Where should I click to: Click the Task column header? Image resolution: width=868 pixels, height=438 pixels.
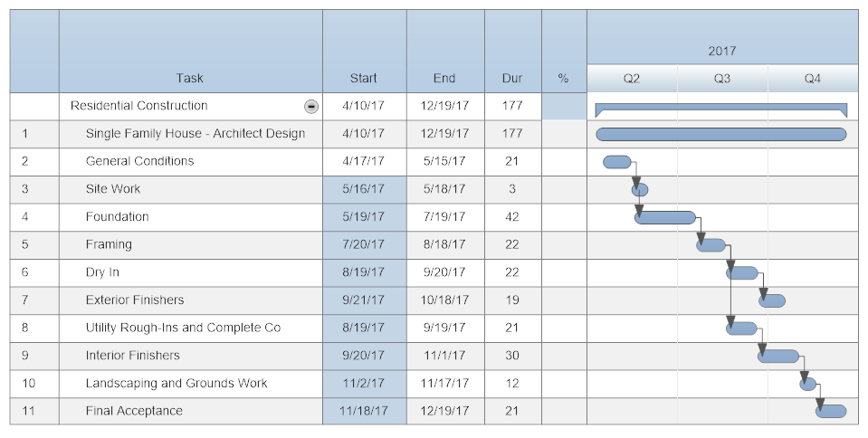click(190, 78)
